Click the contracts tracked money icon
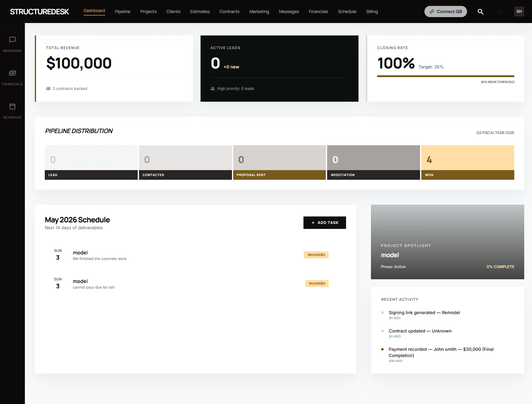The image size is (532, 404). coord(48,89)
